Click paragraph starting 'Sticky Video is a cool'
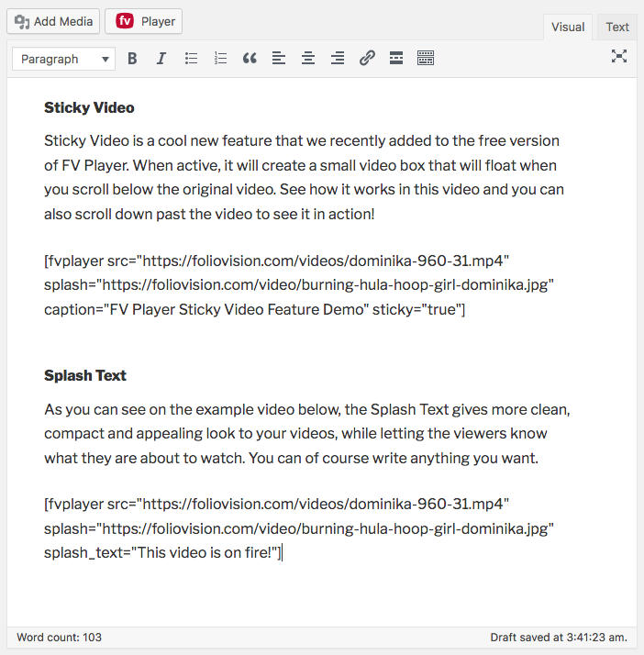 click(x=304, y=177)
